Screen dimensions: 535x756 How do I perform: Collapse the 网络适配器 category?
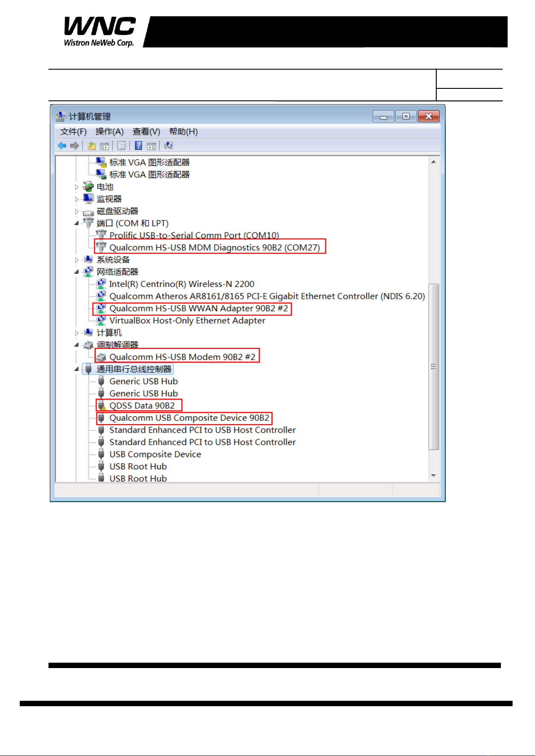77,272
